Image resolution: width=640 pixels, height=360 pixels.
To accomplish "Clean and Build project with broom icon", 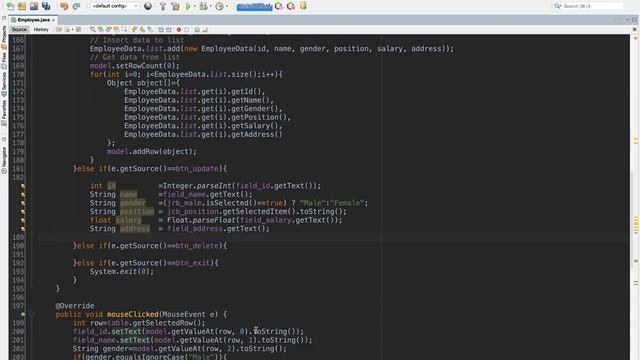I will 175,6.
